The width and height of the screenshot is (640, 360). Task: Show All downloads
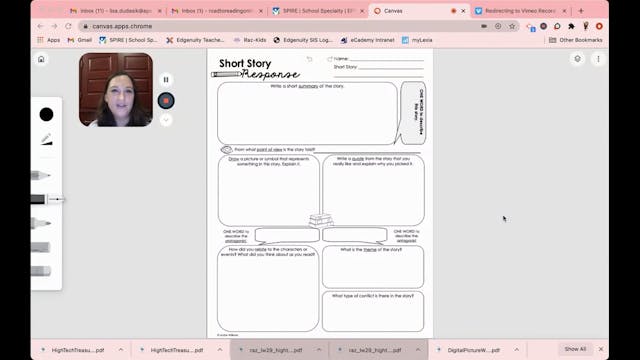pos(575,349)
